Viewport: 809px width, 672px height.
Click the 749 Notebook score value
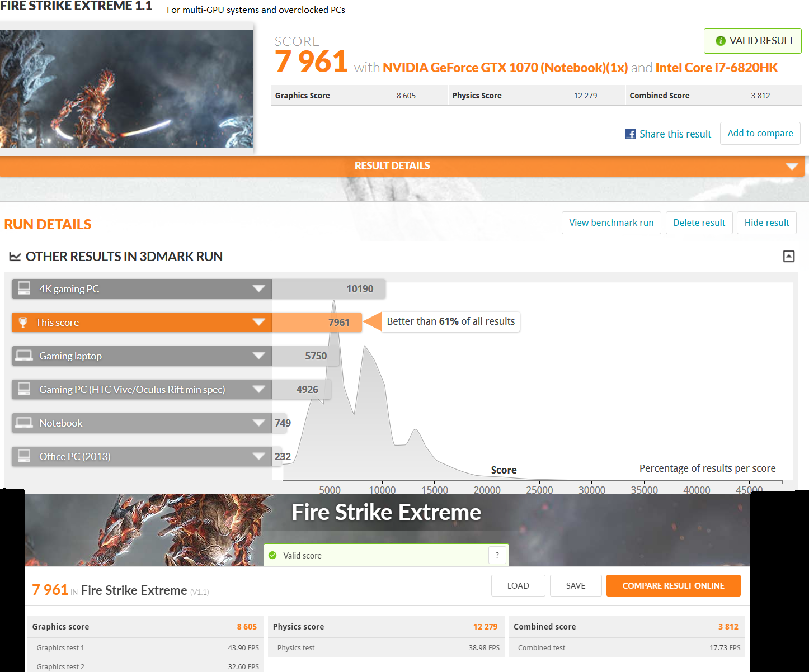click(283, 423)
